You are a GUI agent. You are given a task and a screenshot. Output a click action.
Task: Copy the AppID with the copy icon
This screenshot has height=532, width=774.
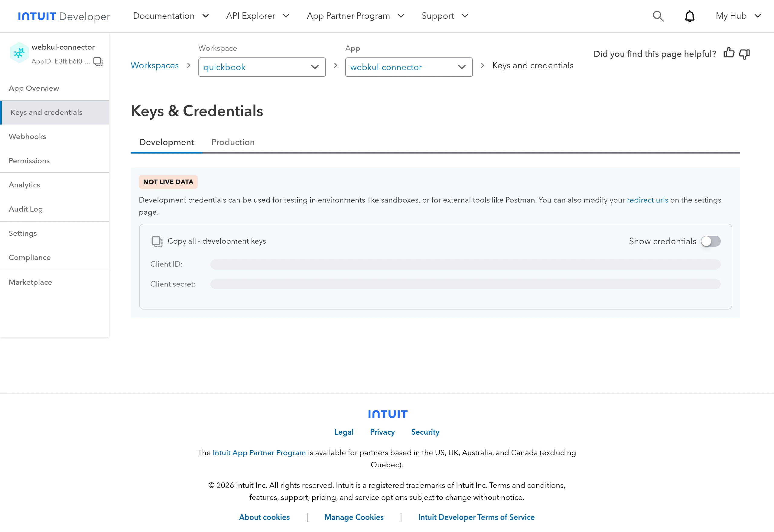coord(98,61)
